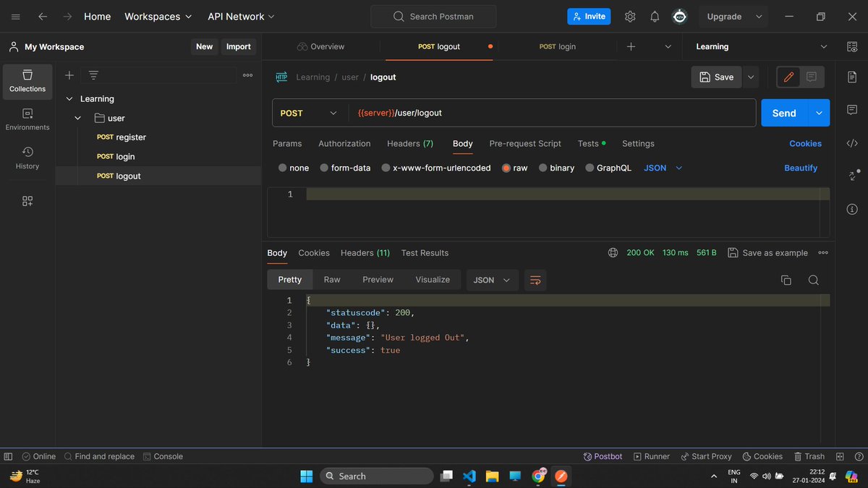The image size is (868, 488).
Task: Open Postman settings gear
Action: (x=630, y=16)
